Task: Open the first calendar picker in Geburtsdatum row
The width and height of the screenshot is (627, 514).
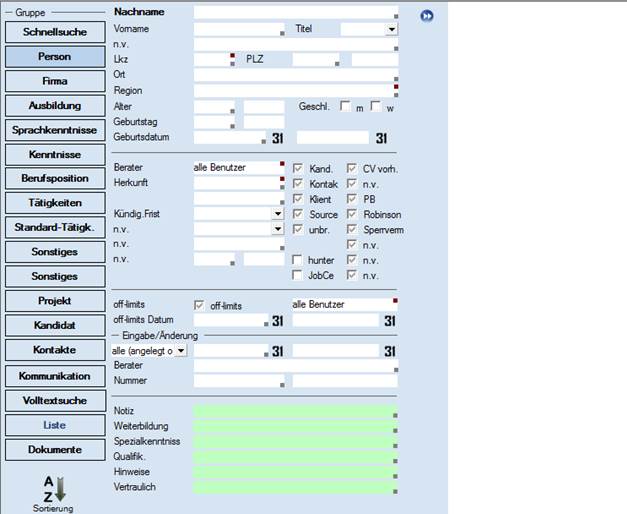Action: coord(279,137)
